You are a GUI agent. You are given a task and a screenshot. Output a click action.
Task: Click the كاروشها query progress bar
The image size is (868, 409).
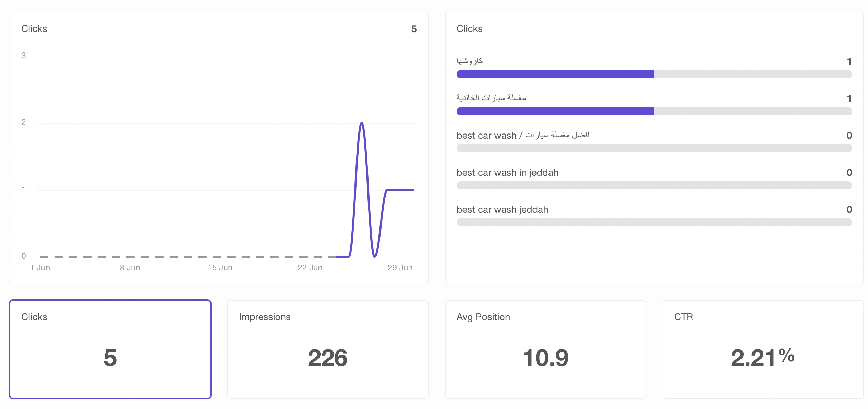coord(654,74)
